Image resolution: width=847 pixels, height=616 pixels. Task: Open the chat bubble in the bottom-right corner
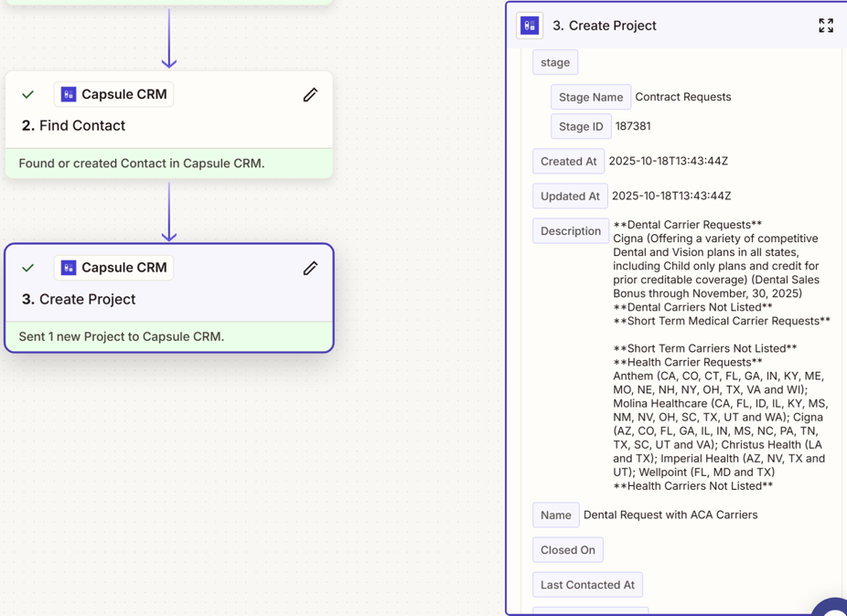point(834,608)
